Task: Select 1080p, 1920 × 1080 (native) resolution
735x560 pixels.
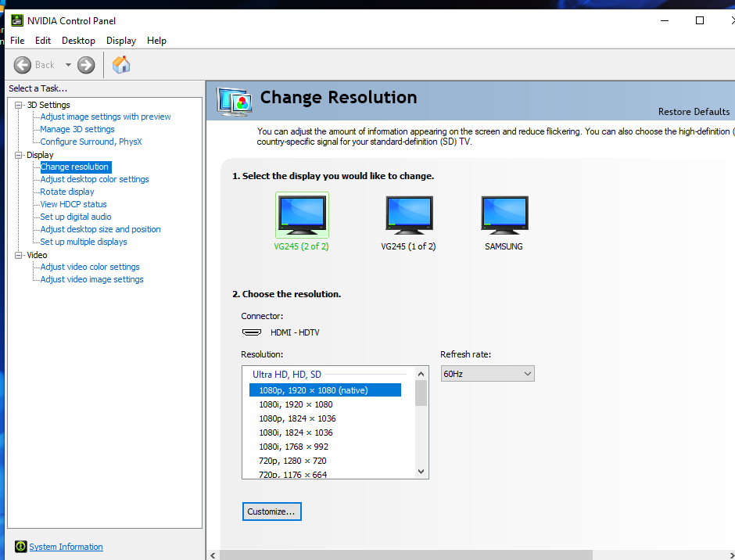Action: pyautogui.click(x=325, y=390)
